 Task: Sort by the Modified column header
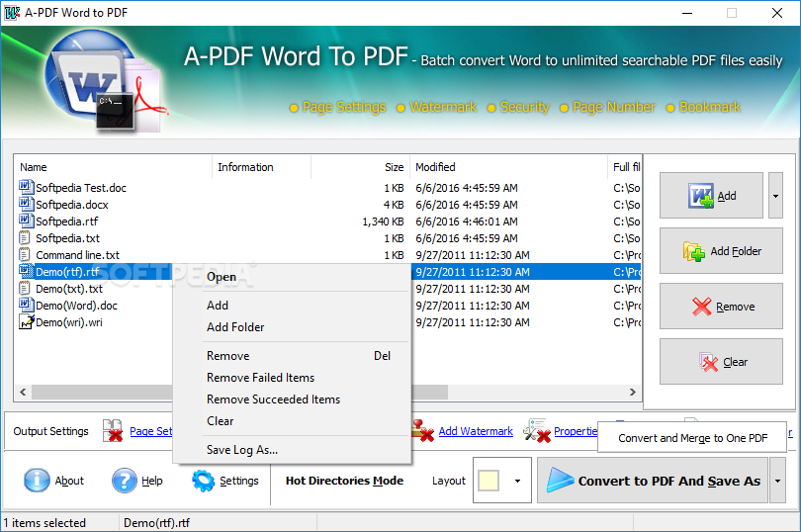[x=507, y=166]
